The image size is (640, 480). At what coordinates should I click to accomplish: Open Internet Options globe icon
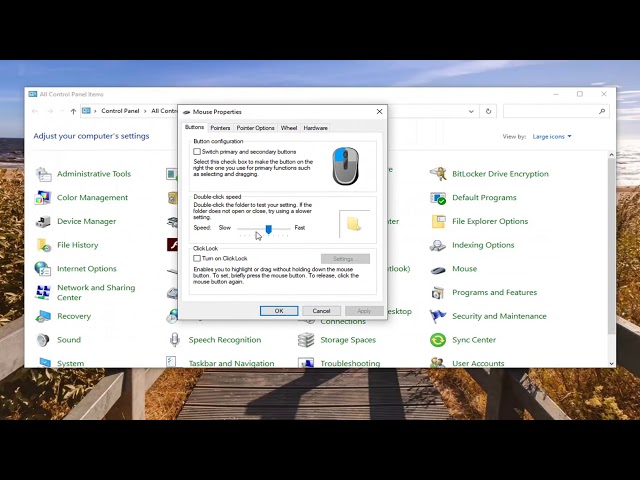pyautogui.click(x=43, y=269)
